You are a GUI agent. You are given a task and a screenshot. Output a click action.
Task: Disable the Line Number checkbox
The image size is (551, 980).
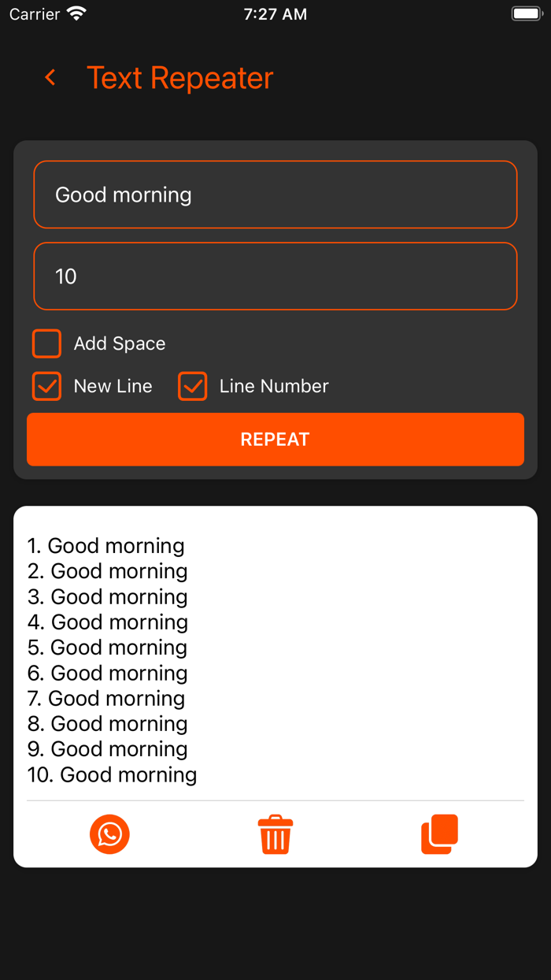(193, 386)
